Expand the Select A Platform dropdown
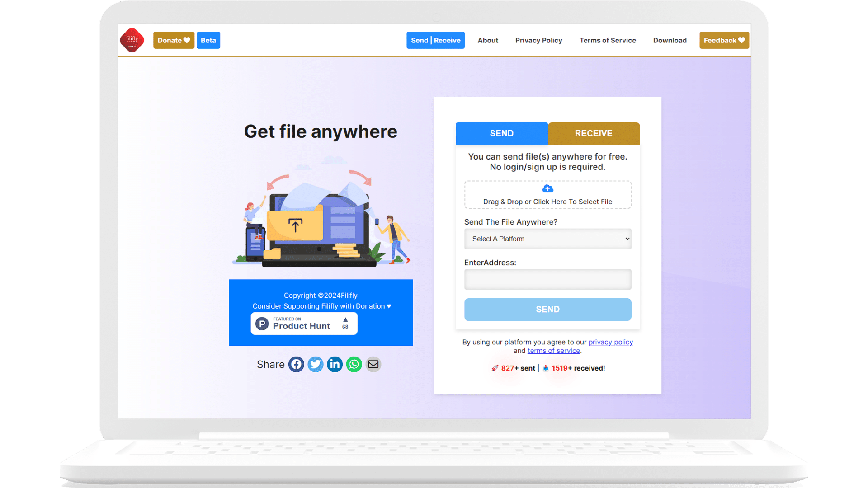The height and width of the screenshot is (488, 868). point(547,238)
